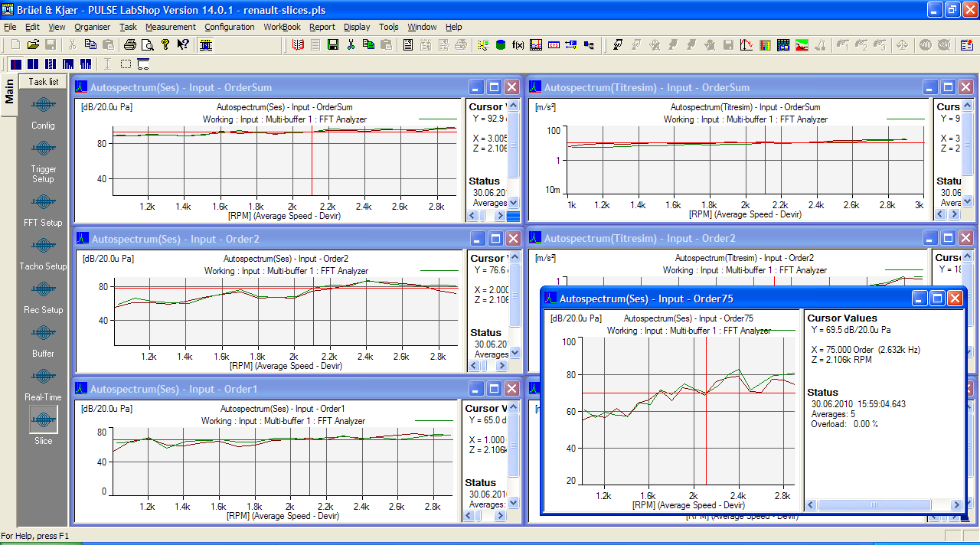This screenshot has width=980, height=545.
Task: Click the green database cylinder icon
Action: pyautogui.click(x=500, y=45)
